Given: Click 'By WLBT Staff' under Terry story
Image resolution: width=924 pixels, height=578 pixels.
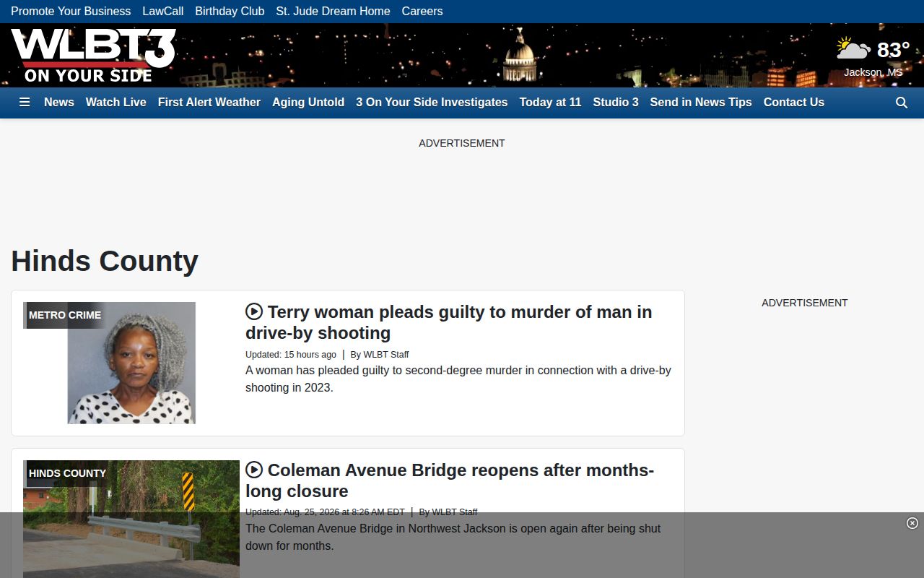Looking at the screenshot, I should pyautogui.click(x=380, y=355).
